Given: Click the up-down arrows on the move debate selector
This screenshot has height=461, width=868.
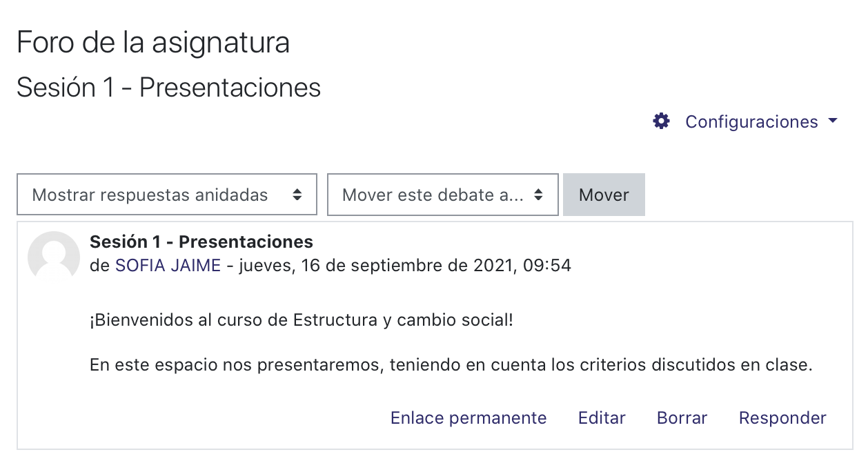Looking at the screenshot, I should point(538,195).
